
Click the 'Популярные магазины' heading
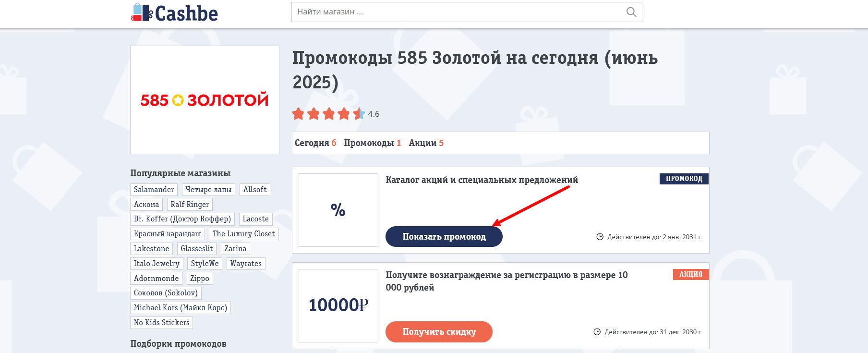[181, 173]
